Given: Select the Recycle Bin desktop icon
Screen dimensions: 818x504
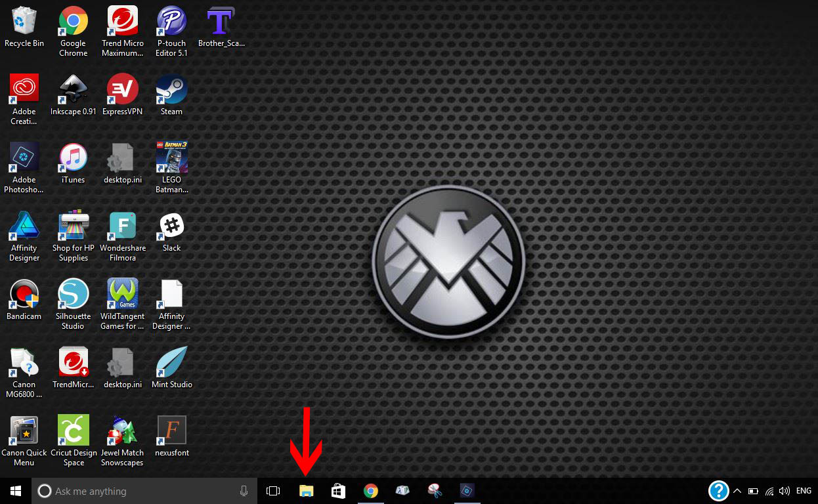Looking at the screenshot, I should click(x=24, y=28).
